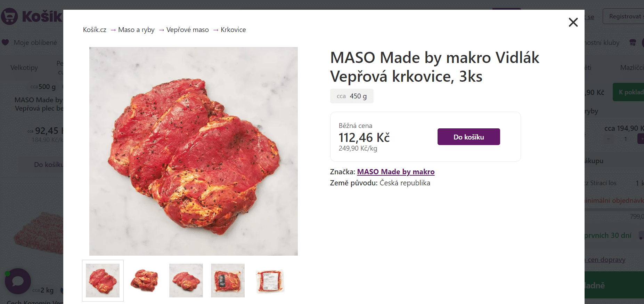
Task: Close the product detail popup
Action: [x=573, y=22]
